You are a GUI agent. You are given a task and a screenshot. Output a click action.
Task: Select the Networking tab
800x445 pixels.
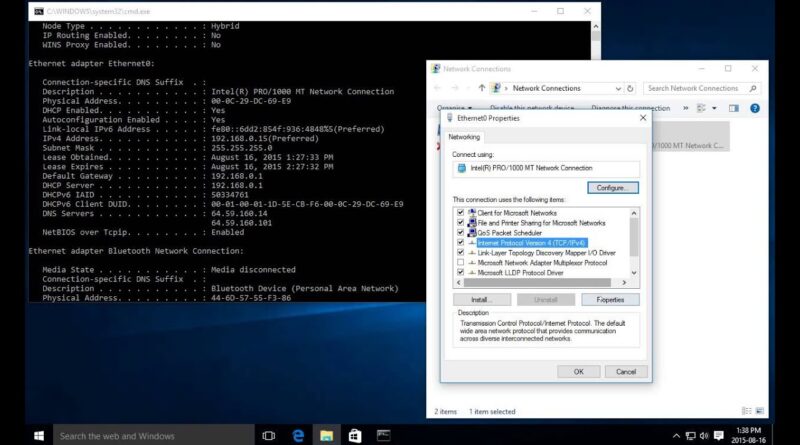464,137
